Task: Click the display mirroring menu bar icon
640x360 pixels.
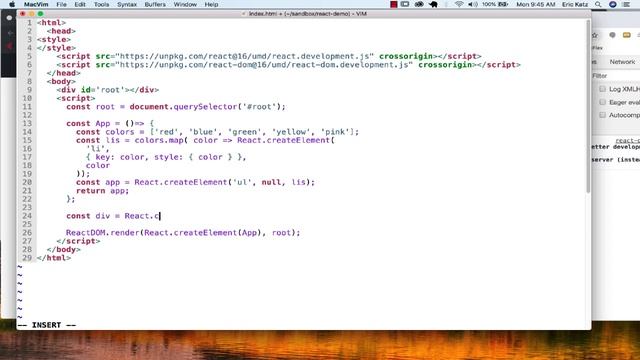Action: (405, 4)
